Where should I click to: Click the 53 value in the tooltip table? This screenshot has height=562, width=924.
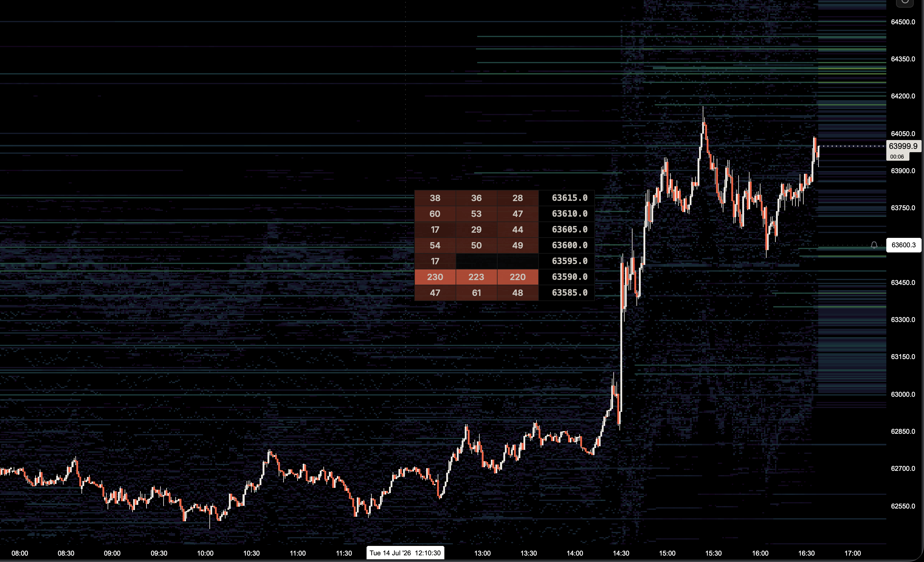pyautogui.click(x=476, y=214)
